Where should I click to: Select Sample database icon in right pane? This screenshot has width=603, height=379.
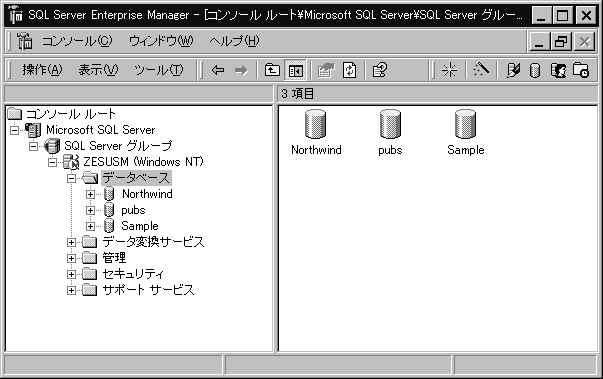465,124
